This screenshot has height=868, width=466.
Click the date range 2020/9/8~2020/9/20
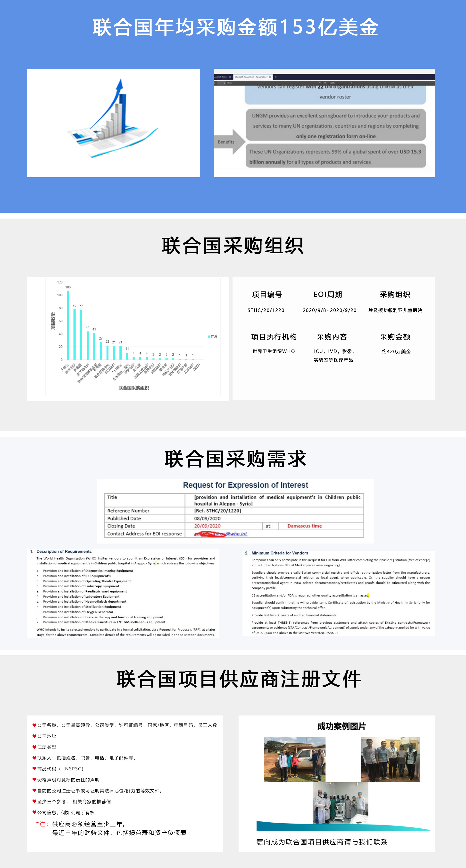coord(329,310)
